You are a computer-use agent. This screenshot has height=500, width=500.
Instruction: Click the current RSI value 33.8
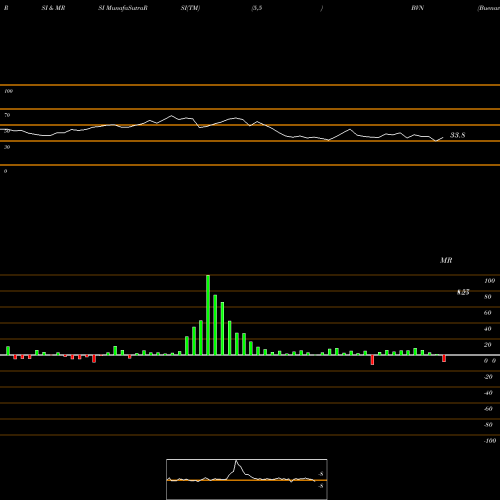pos(457,135)
